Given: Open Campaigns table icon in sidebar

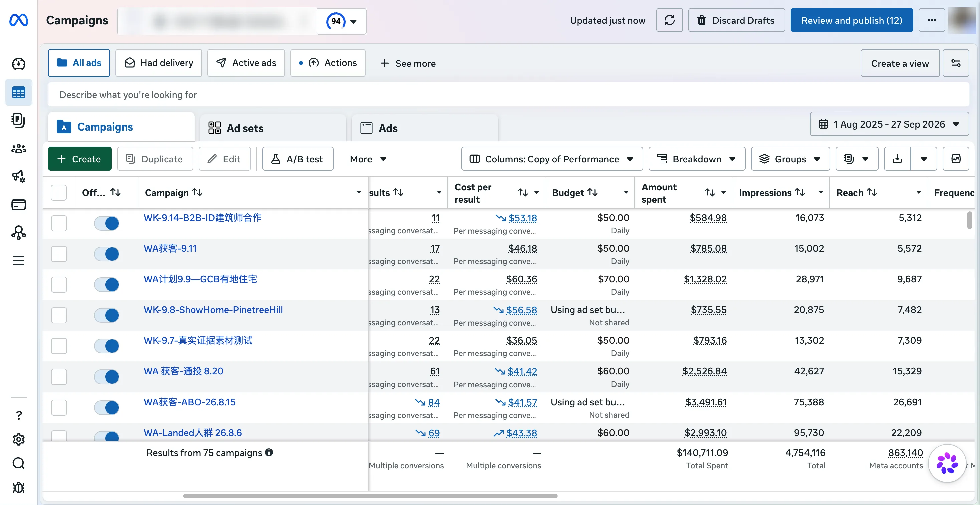Looking at the screenshot, I should click(18, 92).
